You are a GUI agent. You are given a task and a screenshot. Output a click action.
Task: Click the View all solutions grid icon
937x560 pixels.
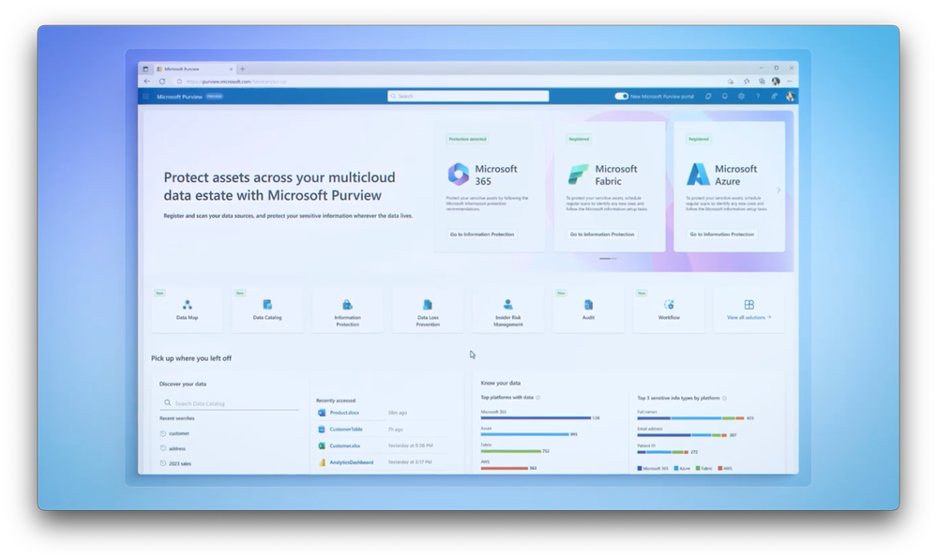pos(748,305)
